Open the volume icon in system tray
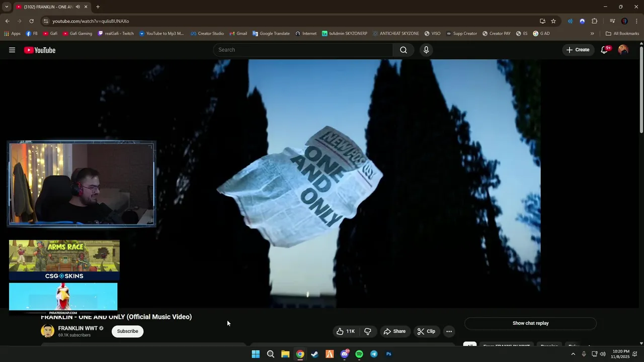Screen dimensions: 644x362 pos(603,354)
